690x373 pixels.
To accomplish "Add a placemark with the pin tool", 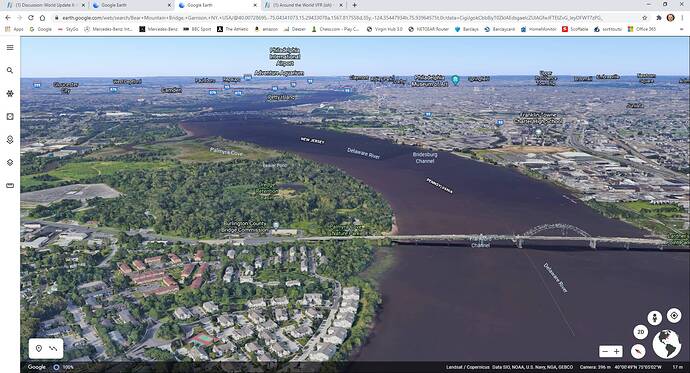I will pyautogui.click(x=39, y=348).
